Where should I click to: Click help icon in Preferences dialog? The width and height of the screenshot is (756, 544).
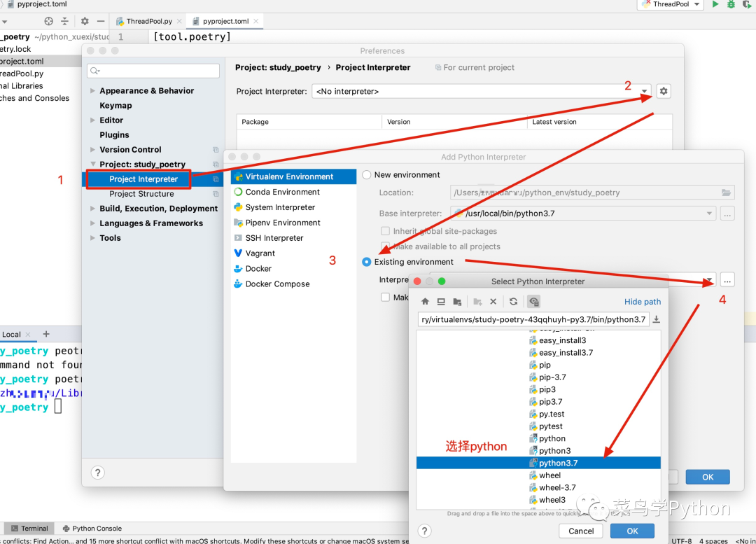pos(97,473)
